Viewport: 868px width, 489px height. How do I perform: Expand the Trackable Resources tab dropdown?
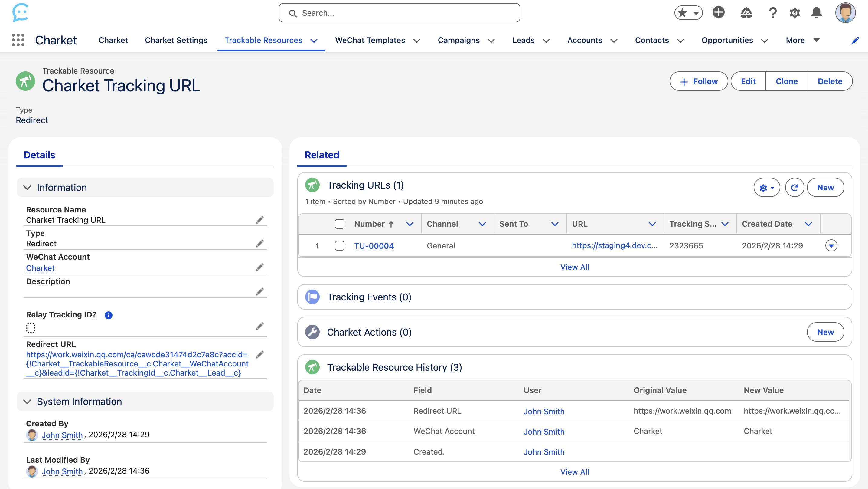point(314,41)
